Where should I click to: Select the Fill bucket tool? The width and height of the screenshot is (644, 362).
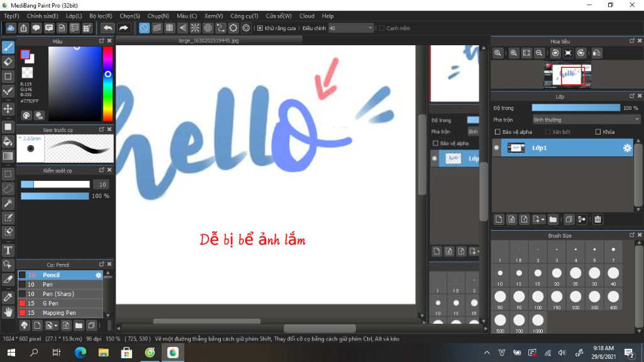pos(8,141)
